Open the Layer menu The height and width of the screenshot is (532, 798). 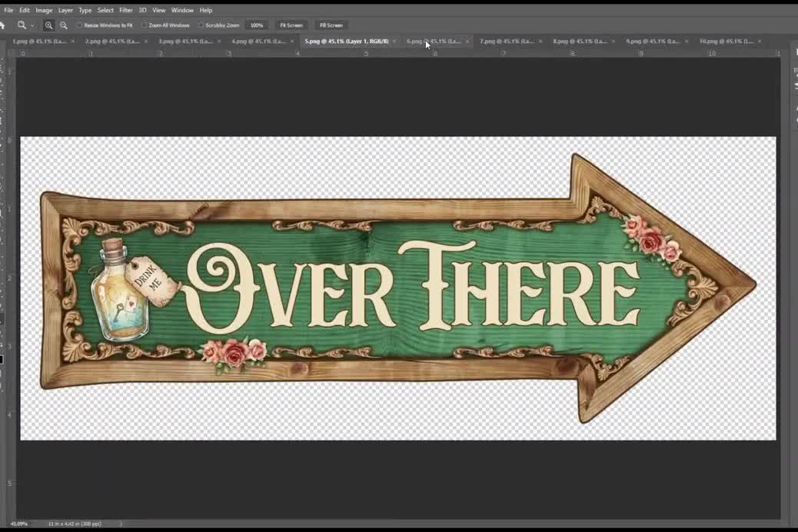65,10
